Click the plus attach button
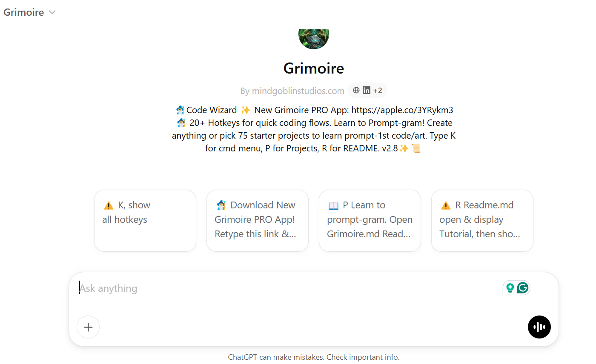This screenshot has width=596, height=364. click(x=88, y=327)
